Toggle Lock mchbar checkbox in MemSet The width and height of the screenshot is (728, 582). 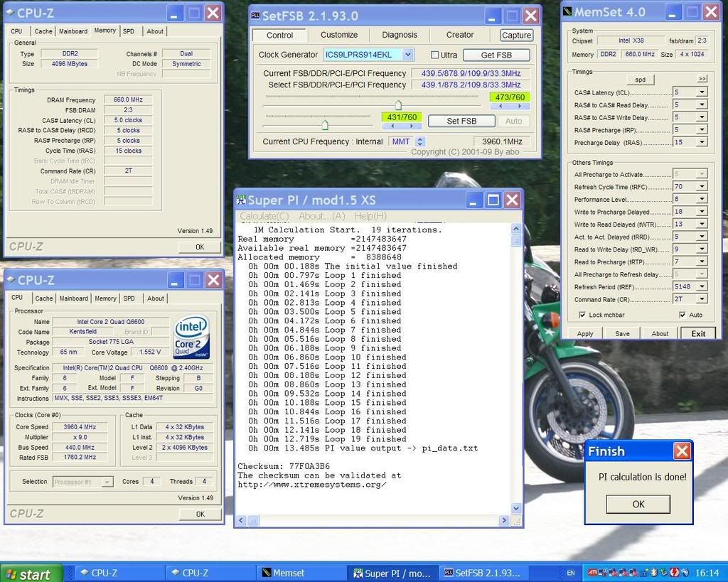click(x=582, y=315)
